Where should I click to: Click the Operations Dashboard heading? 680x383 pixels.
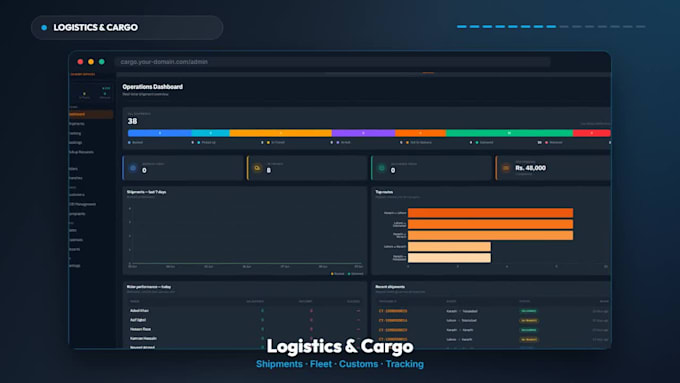click(153, 87)
